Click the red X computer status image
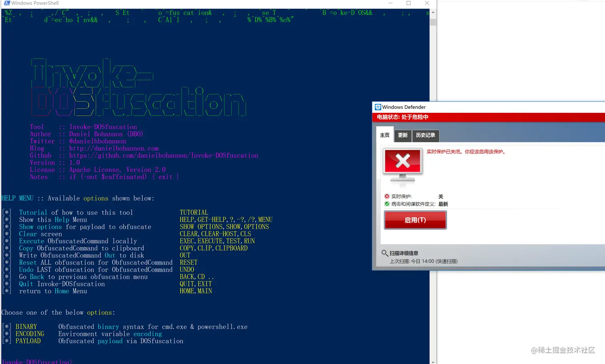Image resolution: width=605 pixels, height=364 pixels. point(403,166)
